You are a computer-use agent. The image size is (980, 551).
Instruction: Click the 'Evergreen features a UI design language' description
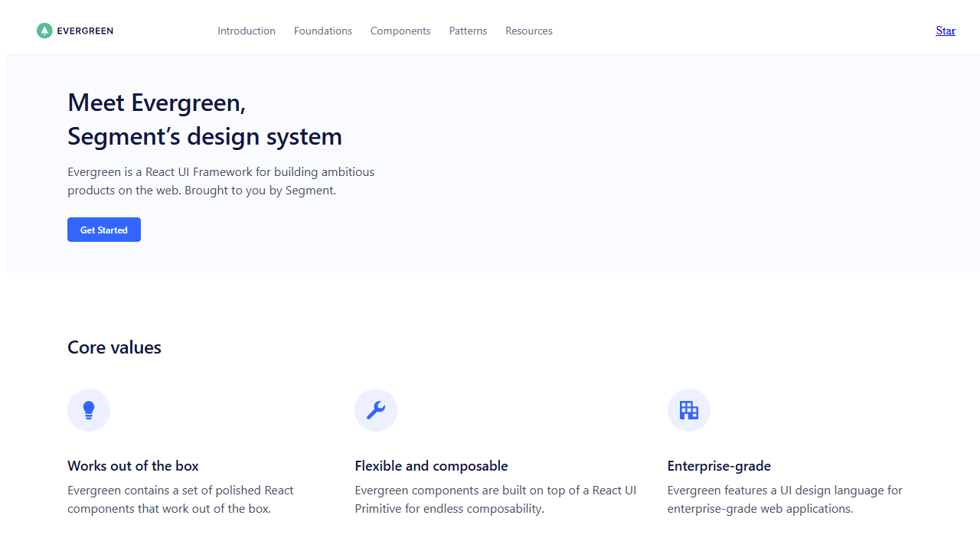(x=785, y=500)
